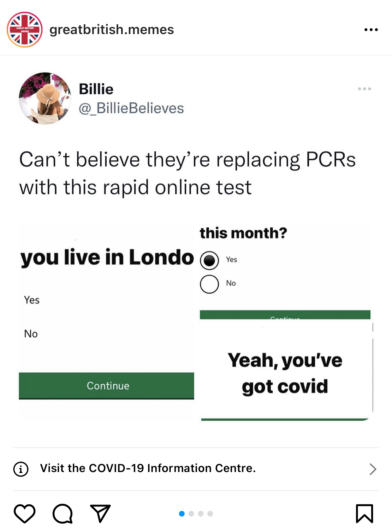Share post with paper plane icon
The width and height of the screenshot is (392, 532).
point(100,513)
